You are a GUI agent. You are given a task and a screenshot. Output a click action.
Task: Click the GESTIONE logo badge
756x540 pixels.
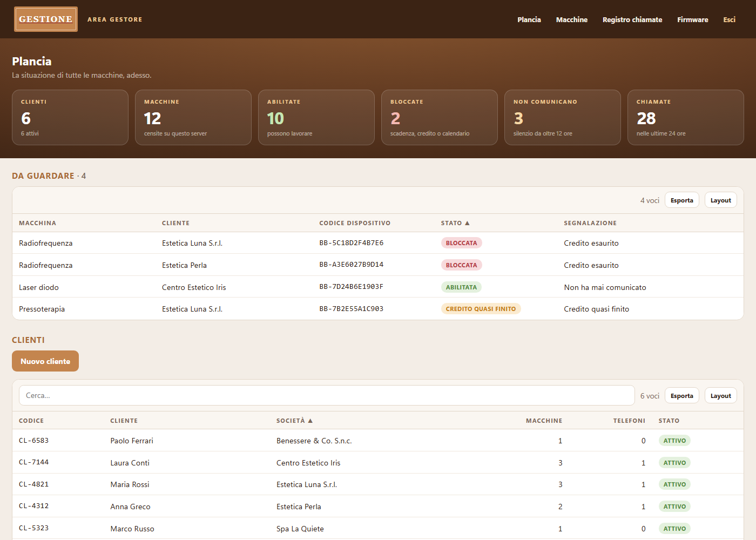coord(46,19)
